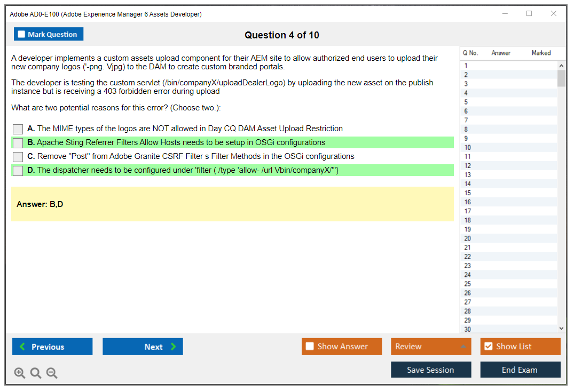Click the reset zoom magnifier icon
Screen dimensions: 574x392
click(36, 373)
